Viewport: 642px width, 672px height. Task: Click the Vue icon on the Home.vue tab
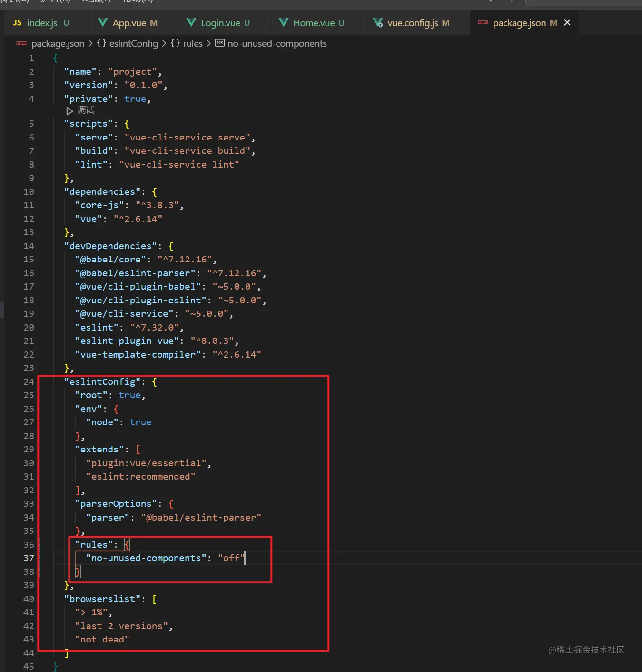284,22
